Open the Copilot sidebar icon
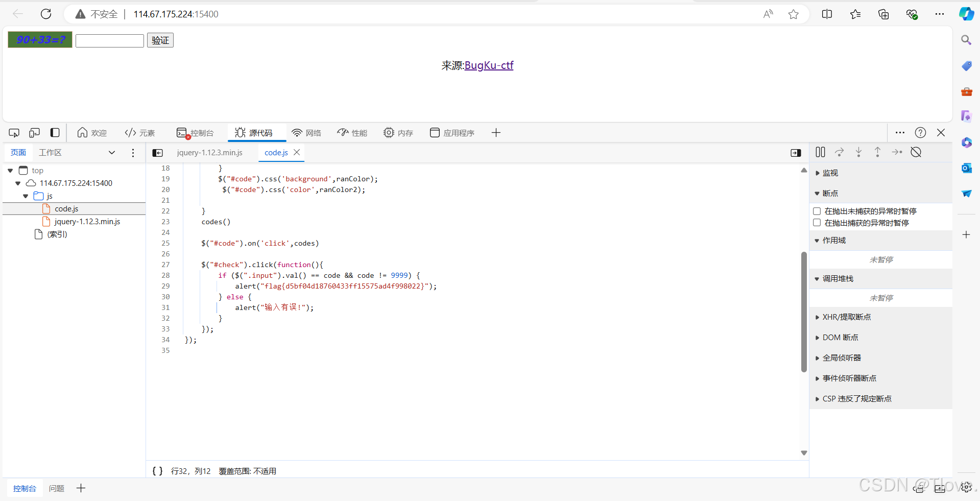Image resolution: width=980 pixels, height=501 pixels. coord(967,14)
